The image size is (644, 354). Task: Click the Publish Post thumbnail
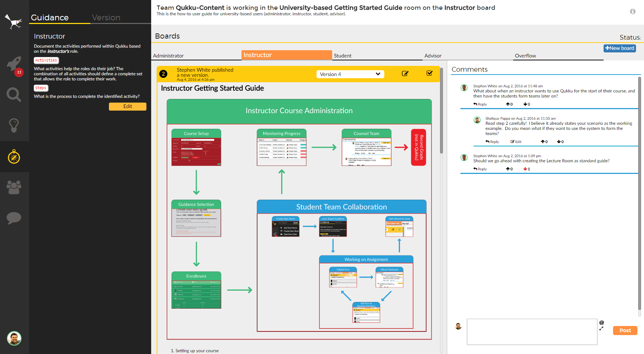coord(343,277)
